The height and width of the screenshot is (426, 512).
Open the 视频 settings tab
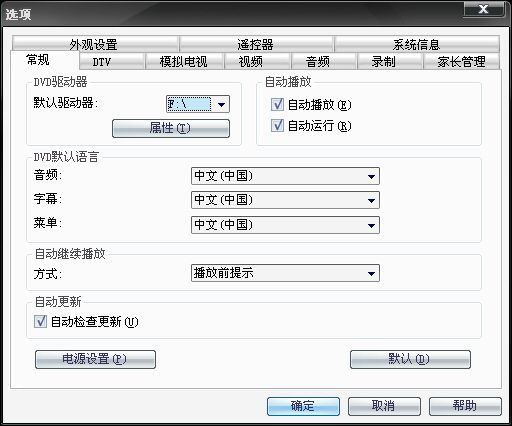coord(257,61)
